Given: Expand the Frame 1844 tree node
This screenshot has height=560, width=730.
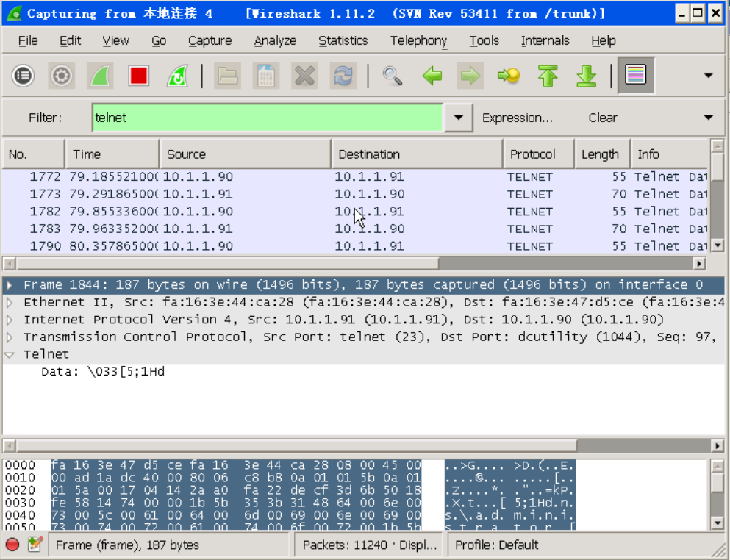Looking at the screenshot, I should click(x=10, y=285).
